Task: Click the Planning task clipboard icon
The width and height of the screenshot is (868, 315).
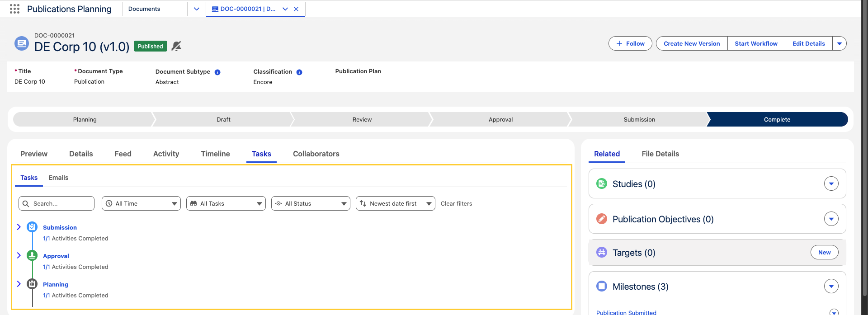Action: 32,284
